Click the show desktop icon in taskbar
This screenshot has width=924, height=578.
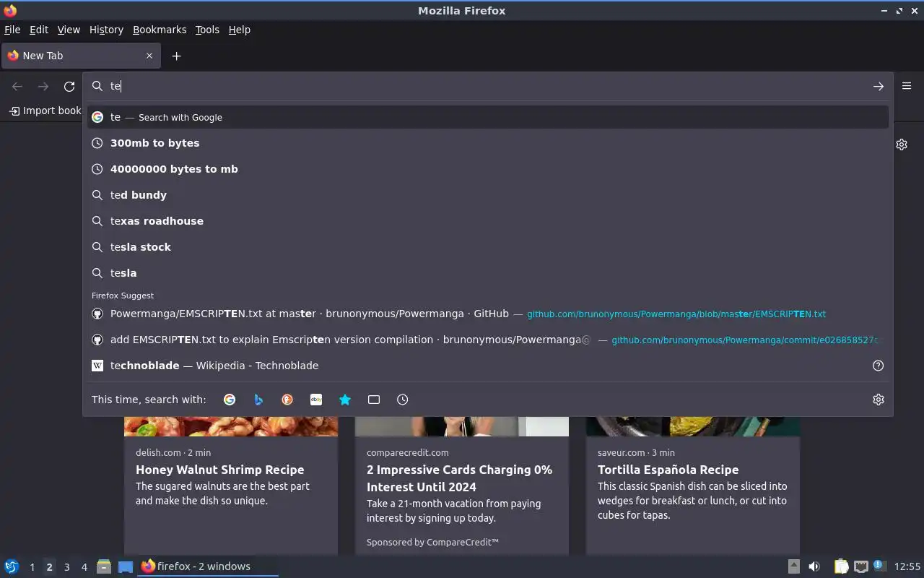pos(126,566)
